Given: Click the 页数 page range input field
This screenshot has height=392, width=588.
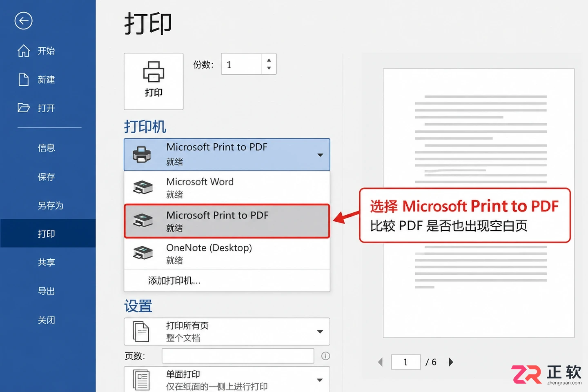Looking at the screenshot, I should [238, 356].
